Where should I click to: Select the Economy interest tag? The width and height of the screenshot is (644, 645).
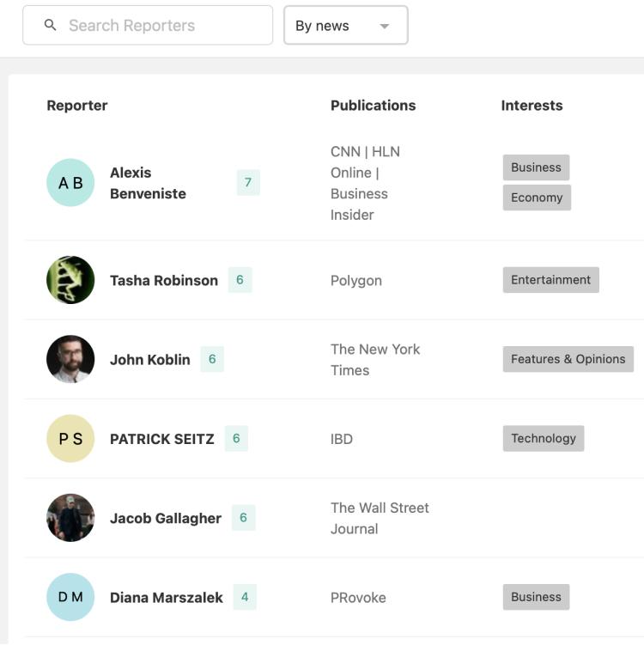click(537, 198)
